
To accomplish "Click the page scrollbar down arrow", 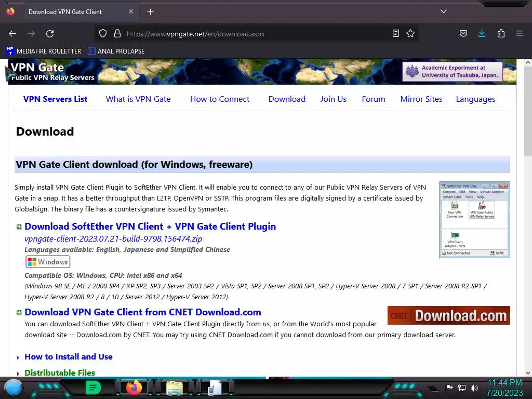I will (x=528, y=373).
